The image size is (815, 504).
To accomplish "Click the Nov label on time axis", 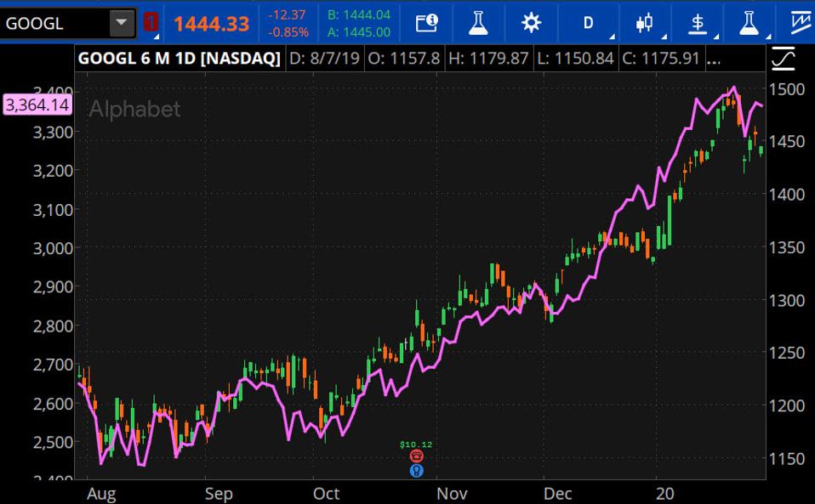I will click(452, 494).
